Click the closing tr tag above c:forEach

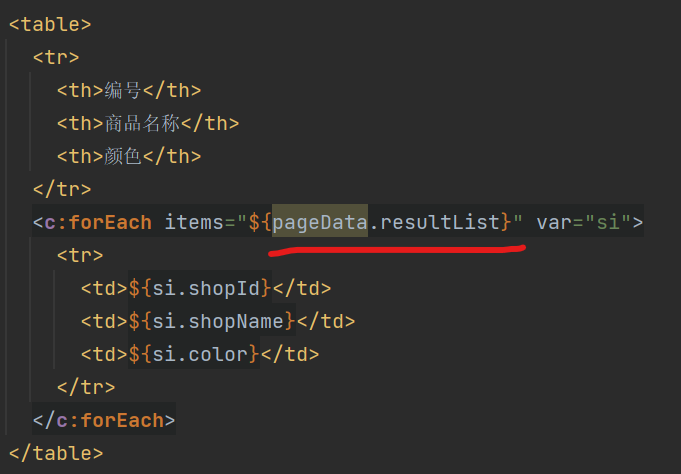click(x=62, y=188)
